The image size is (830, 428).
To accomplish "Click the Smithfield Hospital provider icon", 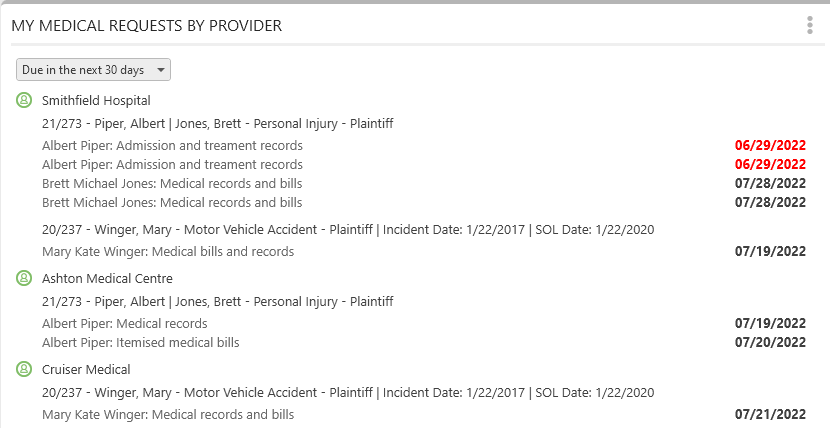I will tap(24, 100).
